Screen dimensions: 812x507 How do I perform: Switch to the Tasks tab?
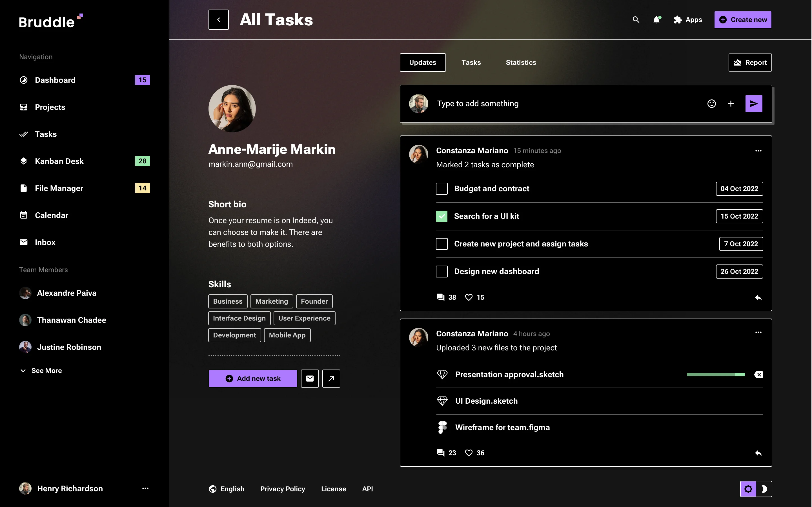pos(471,62)
